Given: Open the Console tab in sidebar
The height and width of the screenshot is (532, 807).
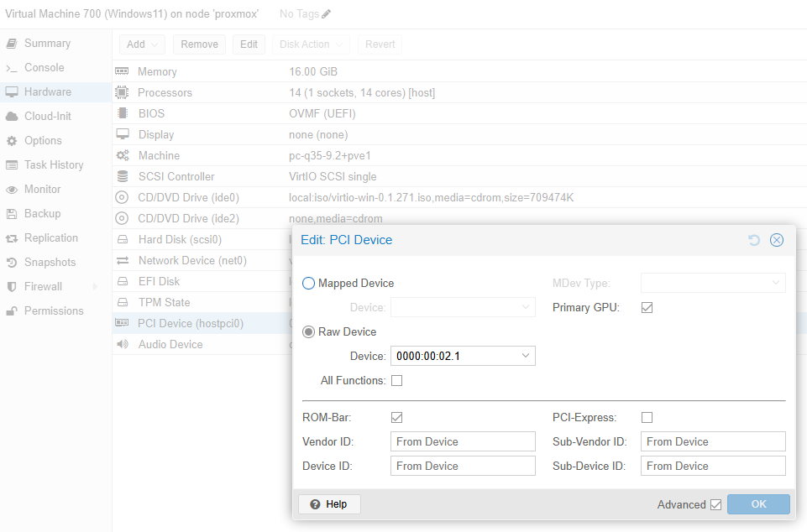Looking at the screenshot, I should pos(44,68).
